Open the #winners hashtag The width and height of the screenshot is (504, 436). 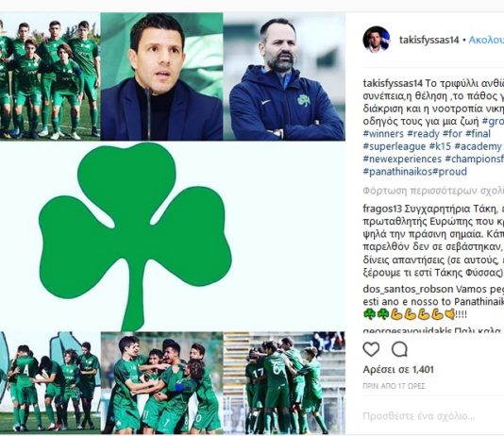tap(383, 134)
